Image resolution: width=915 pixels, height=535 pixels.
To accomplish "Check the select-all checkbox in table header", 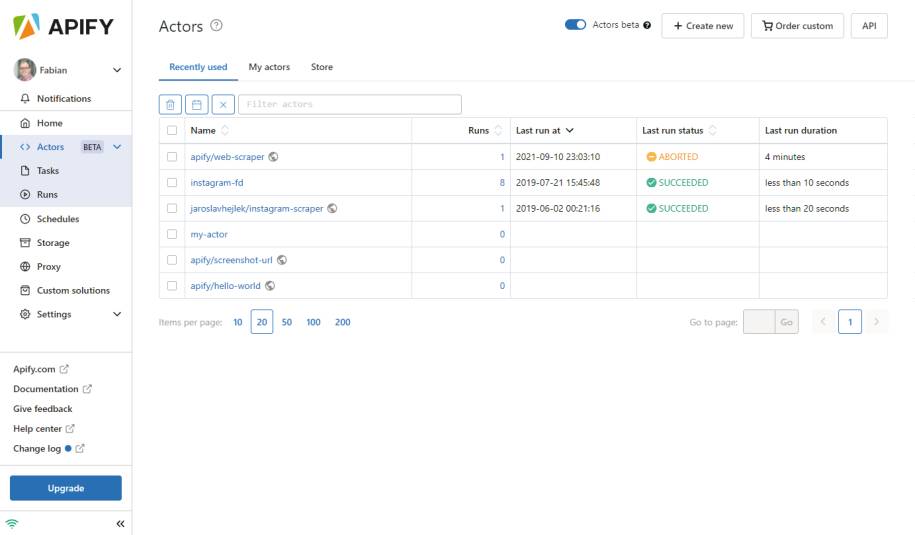I will coord(172,130).
